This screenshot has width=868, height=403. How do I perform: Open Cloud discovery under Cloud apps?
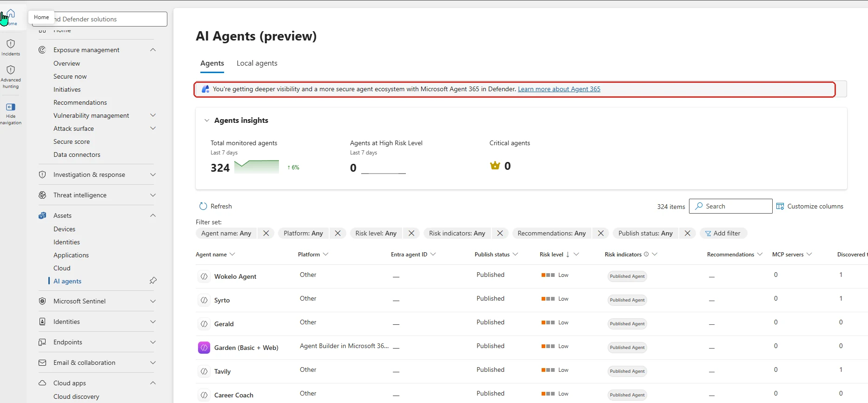tap(76, 396)
